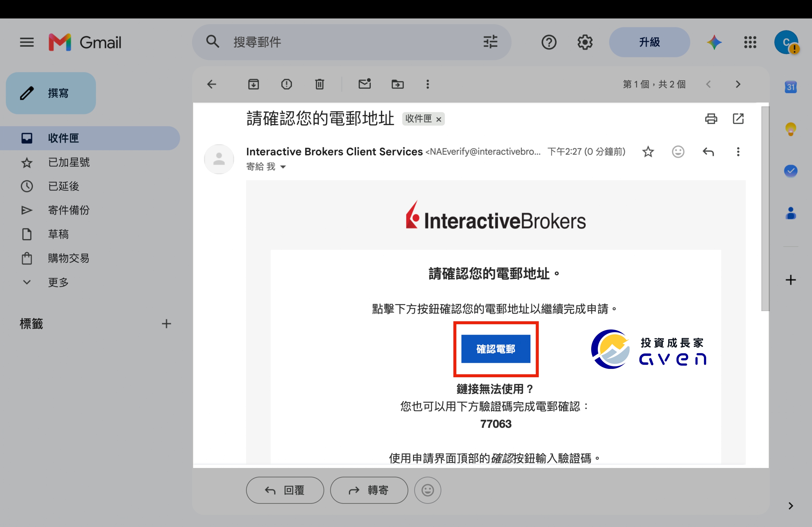Open the 收件匣 inbox folder
This screenshot has height=527, width=812.
[x=90, y=138]
